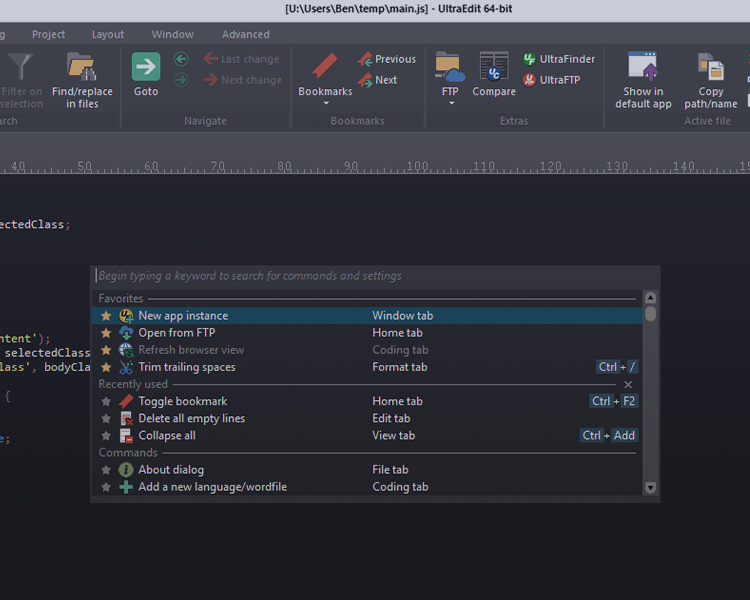
Task: Expand the Bookmarks dropdown arrow
Action: pyautogui.click(x=326, y=103)
